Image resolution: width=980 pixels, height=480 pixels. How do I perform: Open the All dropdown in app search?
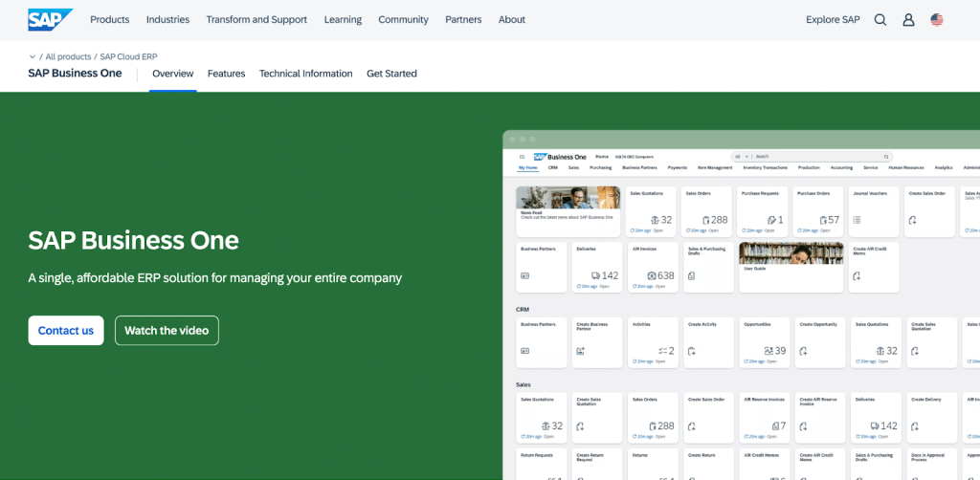coord(742,157)
